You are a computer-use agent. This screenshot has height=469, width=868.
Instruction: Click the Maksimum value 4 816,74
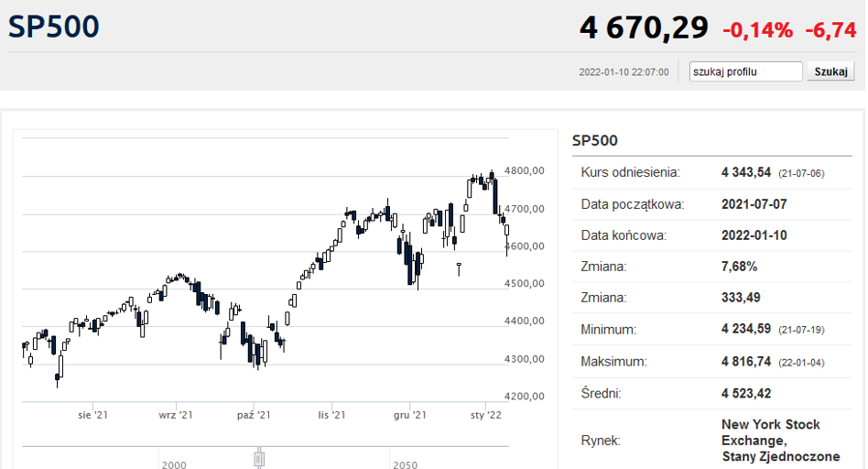point(747,362)
